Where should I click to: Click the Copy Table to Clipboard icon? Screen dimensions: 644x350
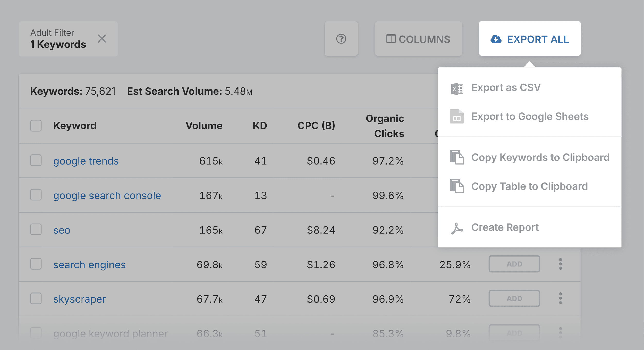click(457, 186)
